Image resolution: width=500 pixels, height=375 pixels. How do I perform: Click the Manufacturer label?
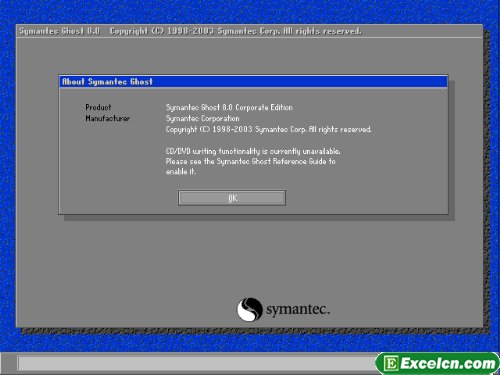click(x=107, y=118)
